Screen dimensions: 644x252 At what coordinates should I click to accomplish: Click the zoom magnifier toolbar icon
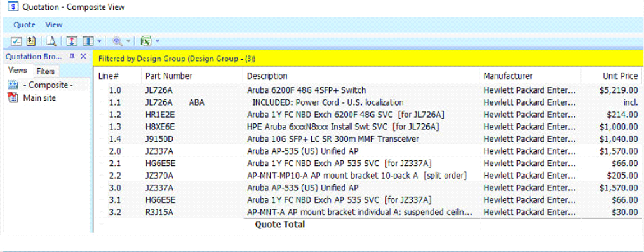[x=117, y=41]
